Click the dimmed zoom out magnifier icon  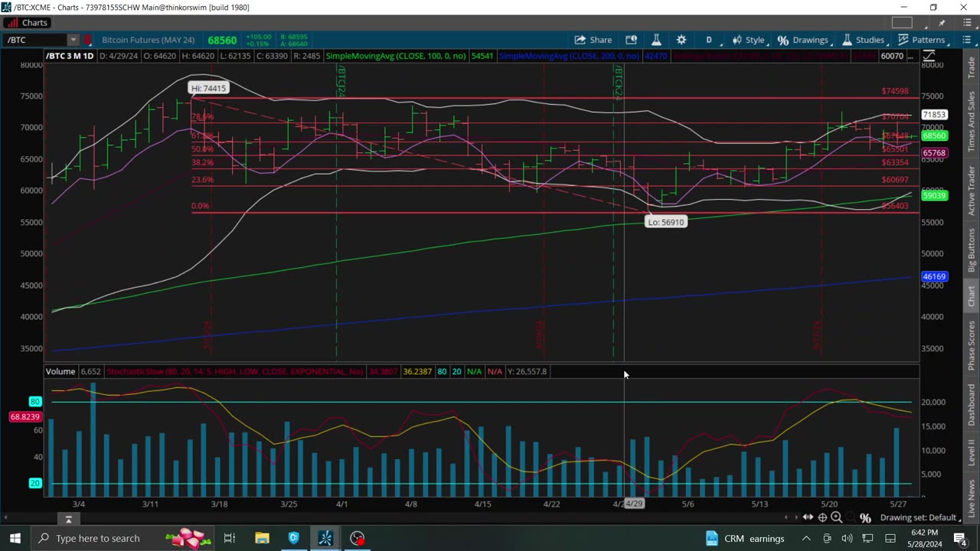tap(851, 518)
